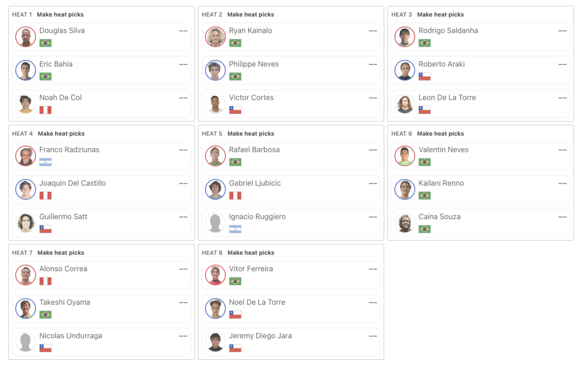
Task: Click Ryan Kainalo's avatar photo
Action: click(215, 37)
